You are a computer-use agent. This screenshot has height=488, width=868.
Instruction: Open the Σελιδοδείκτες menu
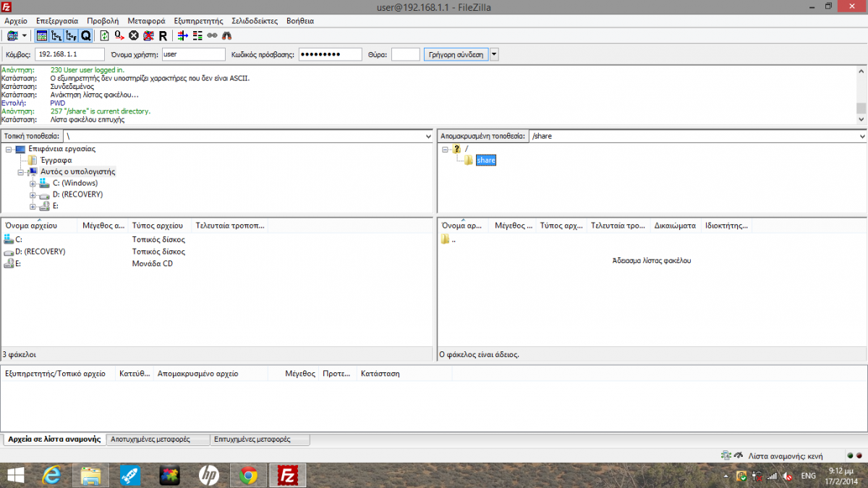pyautogui.click(x=255, y=21)
